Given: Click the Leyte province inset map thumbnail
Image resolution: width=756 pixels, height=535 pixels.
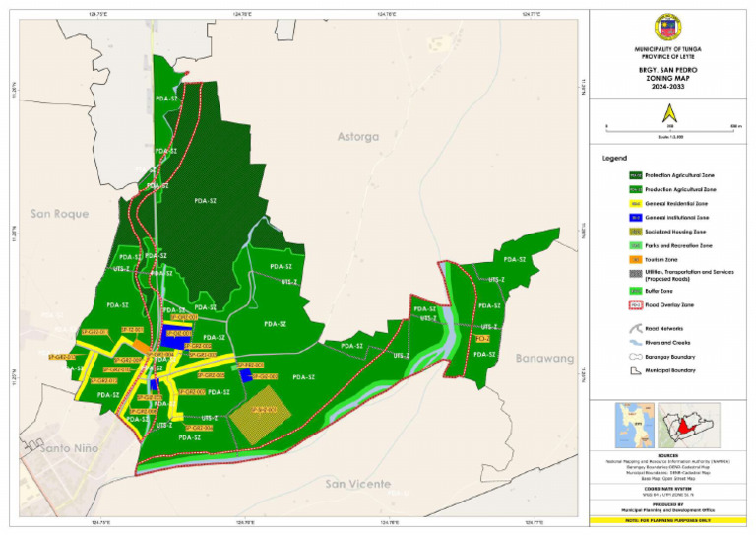Looking at the screenshot, I should click(x=635, y=426).
